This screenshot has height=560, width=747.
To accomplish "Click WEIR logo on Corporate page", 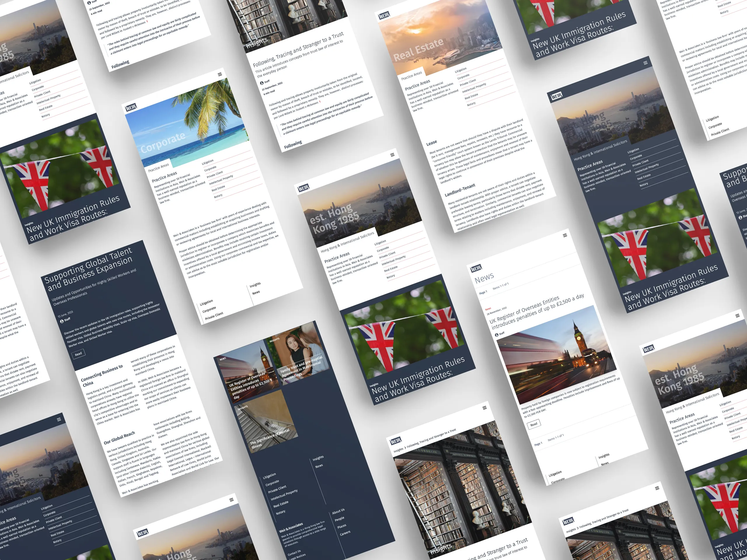I will pyautogui.click(x=131, y=108).
